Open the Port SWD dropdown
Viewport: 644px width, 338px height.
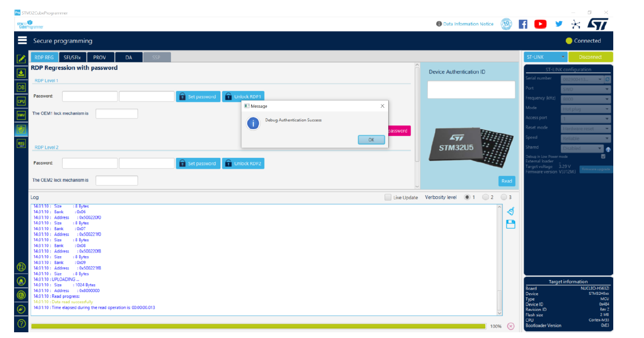coord(586,89)
